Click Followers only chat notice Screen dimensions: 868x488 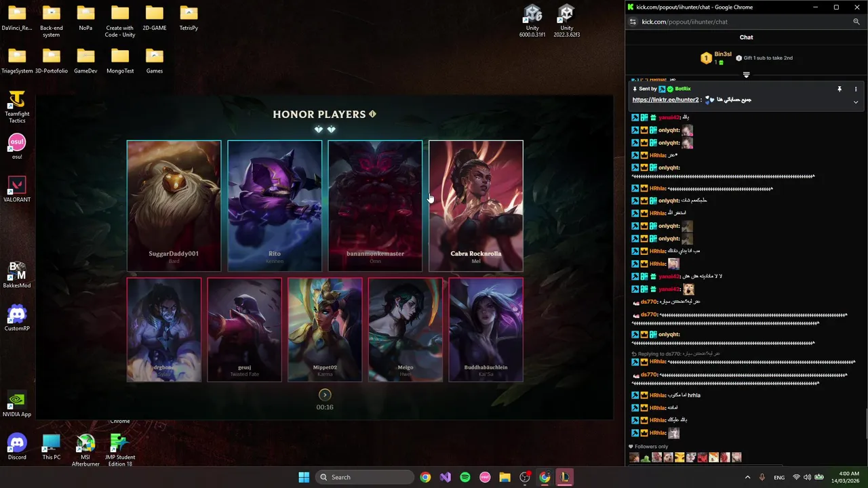tap(648, 447)
